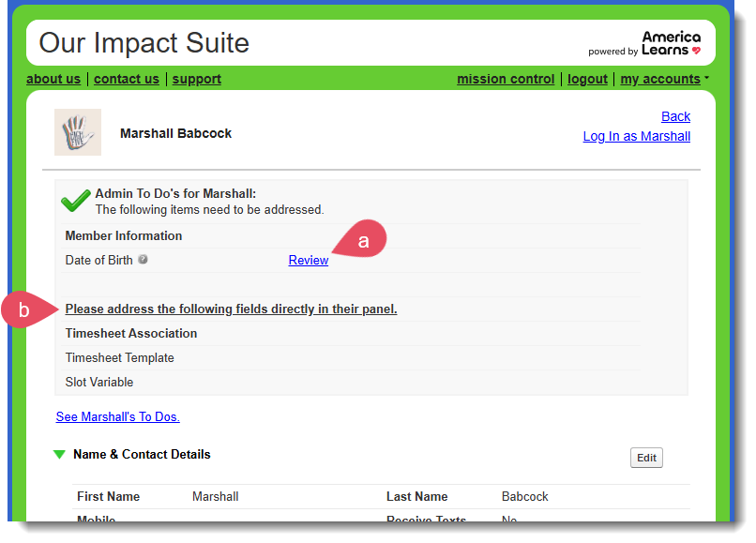Click the Back link
756x543 pixels.
675,116
